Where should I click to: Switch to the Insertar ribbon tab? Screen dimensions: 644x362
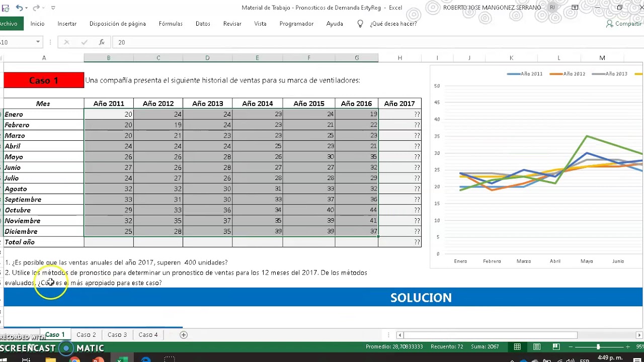[67, 24]
